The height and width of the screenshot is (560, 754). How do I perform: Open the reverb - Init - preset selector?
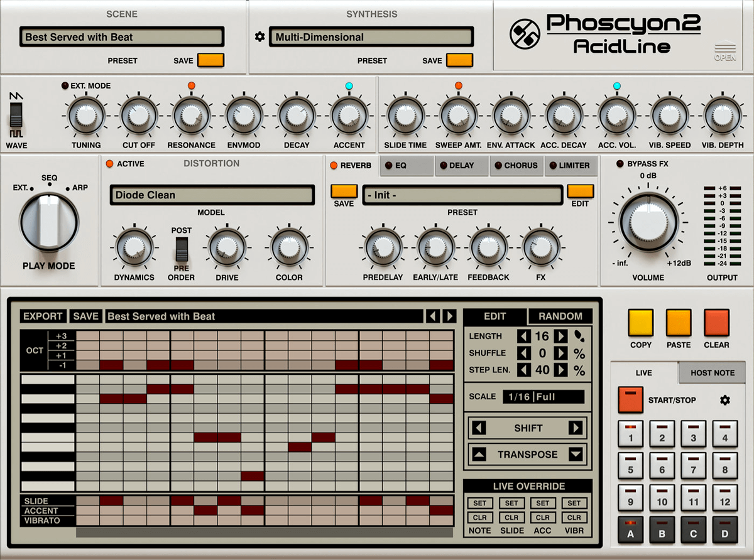(x=463, y=195)
